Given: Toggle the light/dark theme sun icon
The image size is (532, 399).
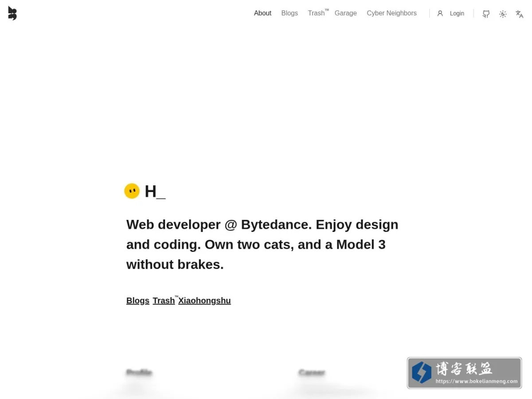Looking at the screenshot, I should [503, 14].
